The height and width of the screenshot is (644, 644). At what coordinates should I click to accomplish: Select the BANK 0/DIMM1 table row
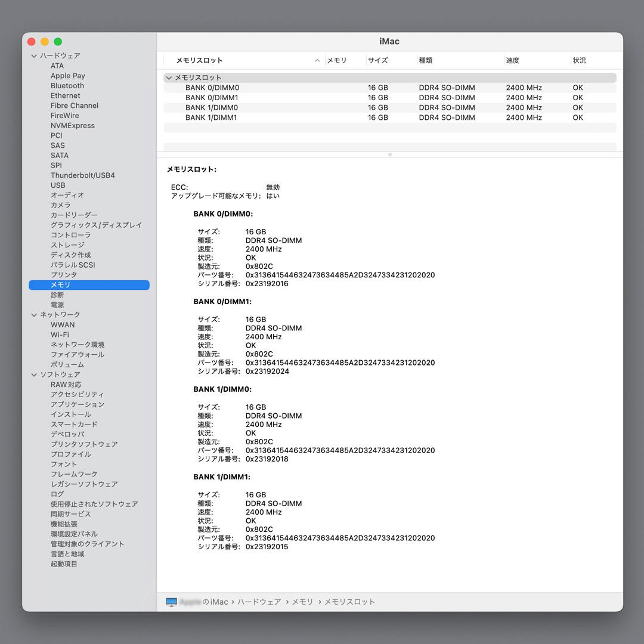point(390,98)
